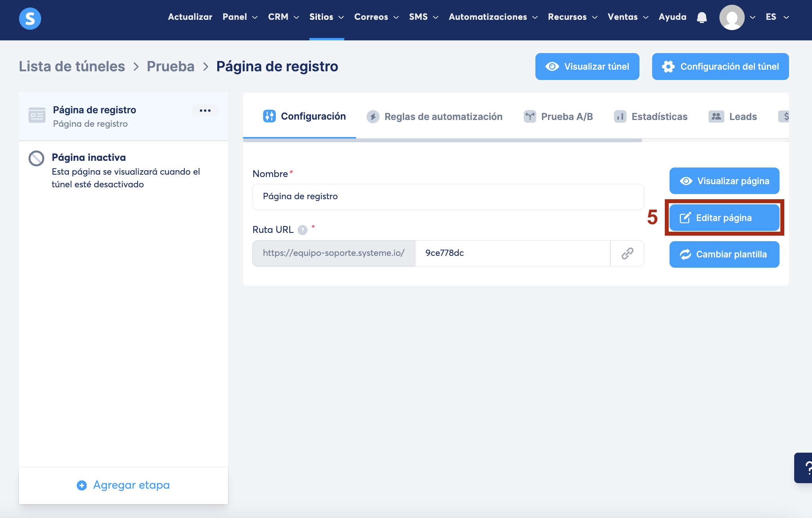
Task: Copy URL with the link icon
Action: [627, 253]
